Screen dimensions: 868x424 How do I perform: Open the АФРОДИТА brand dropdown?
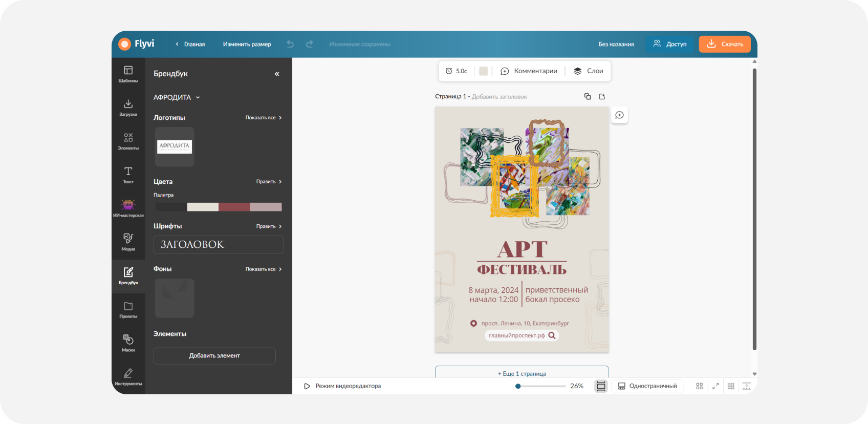[x=177, y=97]
